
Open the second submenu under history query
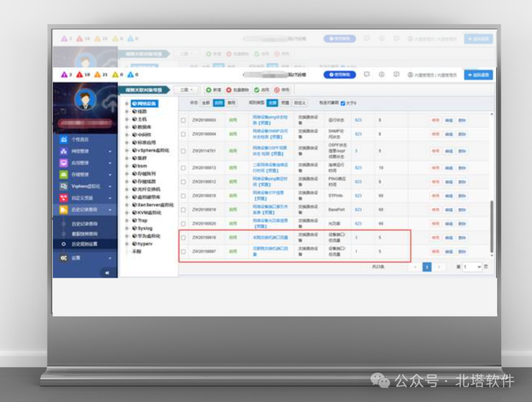pyautogui.click(x=84, y=234)
